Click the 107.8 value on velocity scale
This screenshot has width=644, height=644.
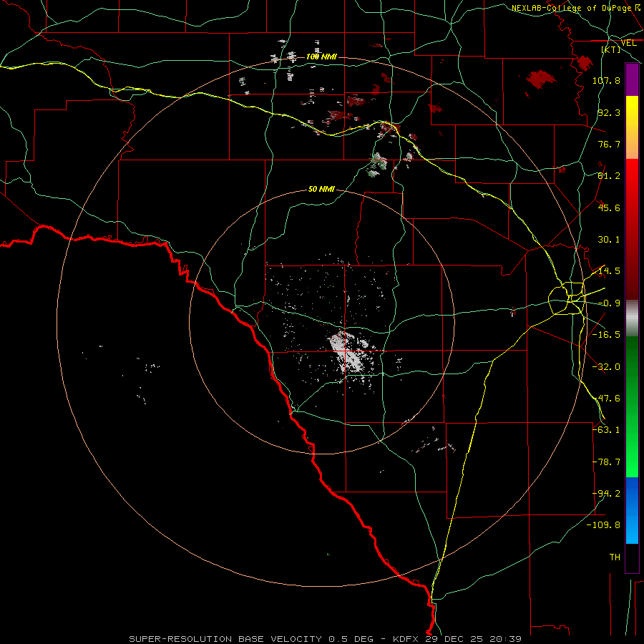(x=606, y=80)
